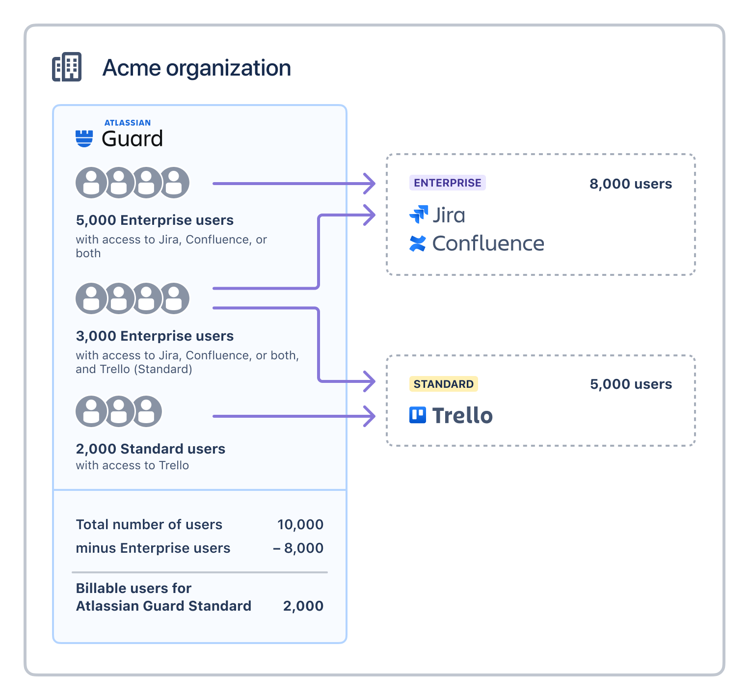Screen dimensions: 749x700
Task: Click 'Total number of users' label
Action: click(149, 524)
